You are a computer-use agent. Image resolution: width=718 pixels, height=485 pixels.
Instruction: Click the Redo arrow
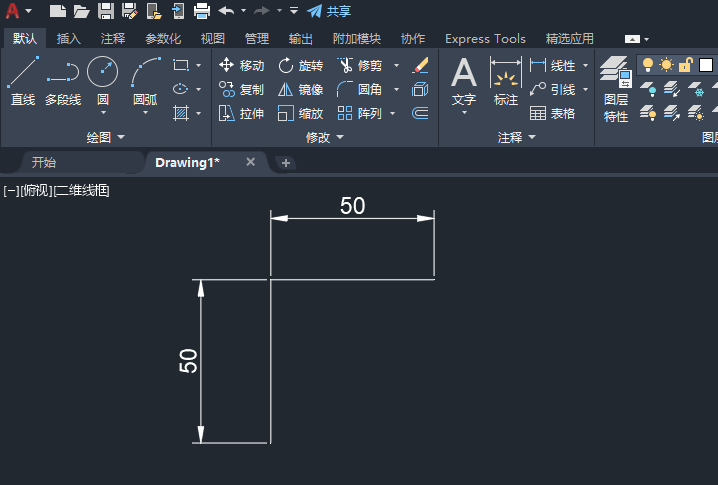262,11
